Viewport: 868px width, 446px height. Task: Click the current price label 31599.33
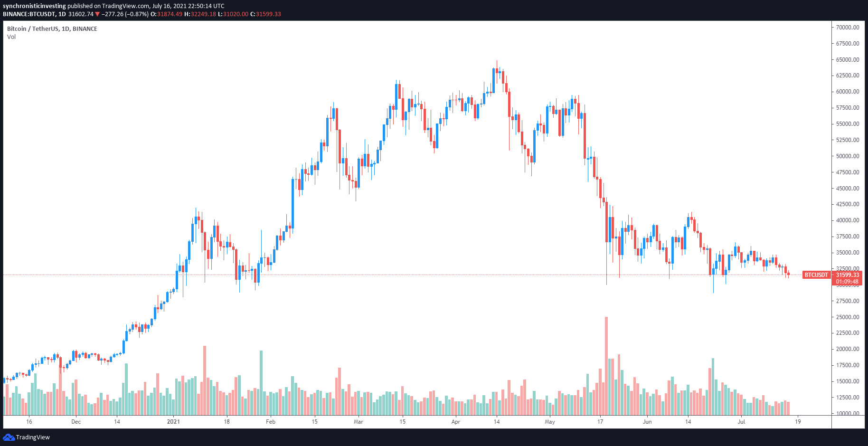(848, 275)
